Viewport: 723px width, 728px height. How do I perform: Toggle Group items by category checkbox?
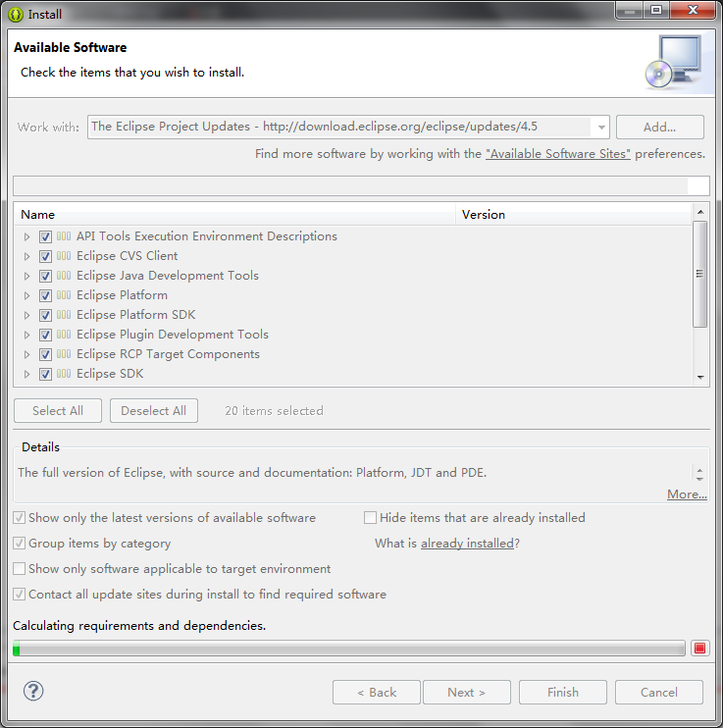19,544
